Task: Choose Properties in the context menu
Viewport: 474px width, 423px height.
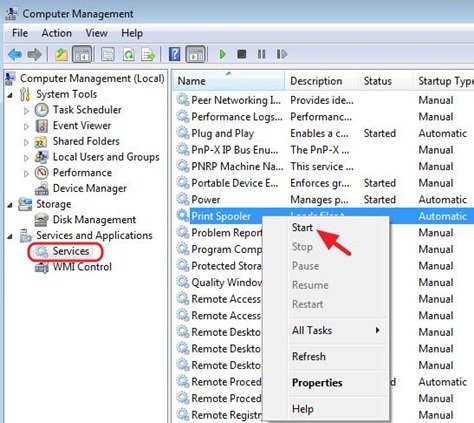Action: [x=317, y=383]
